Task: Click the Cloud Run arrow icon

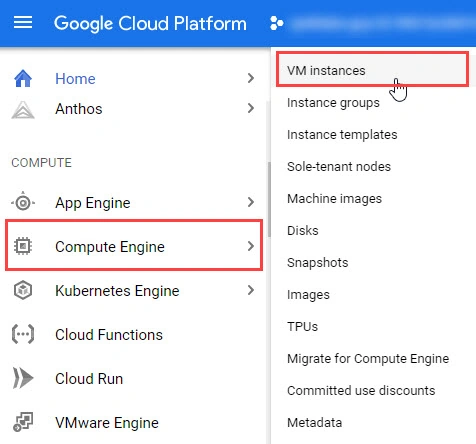Action: 23,378
